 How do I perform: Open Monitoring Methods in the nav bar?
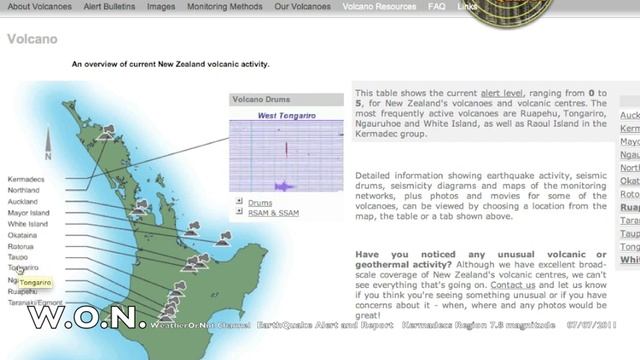pyautogui.click(x=224, y=7)
